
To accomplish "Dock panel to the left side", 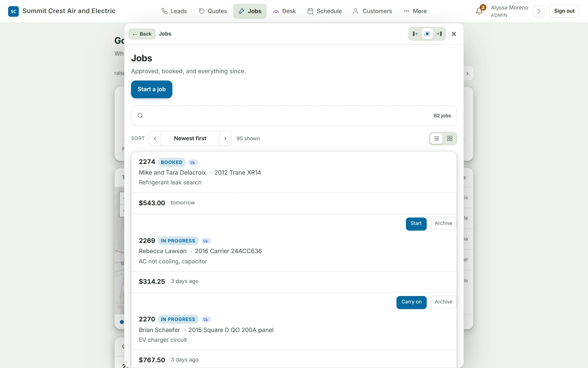I will click(415, 34).
